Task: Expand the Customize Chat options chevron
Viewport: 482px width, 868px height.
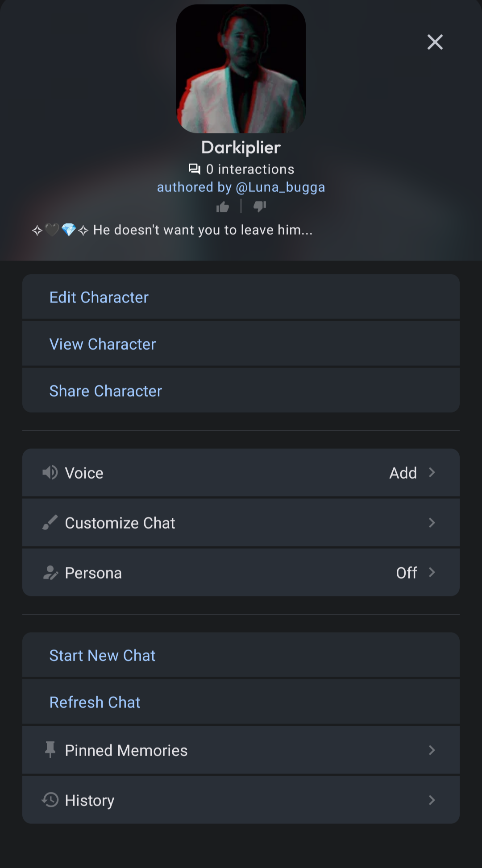Action: click(x=432, y=522)
